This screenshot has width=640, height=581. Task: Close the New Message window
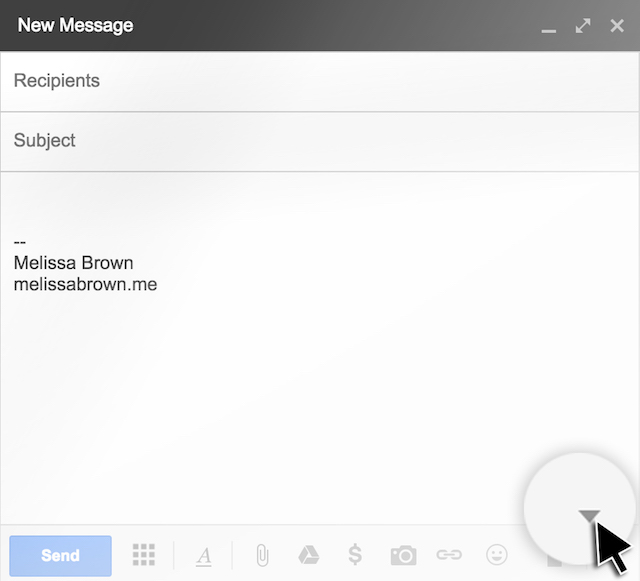point(617,26)
